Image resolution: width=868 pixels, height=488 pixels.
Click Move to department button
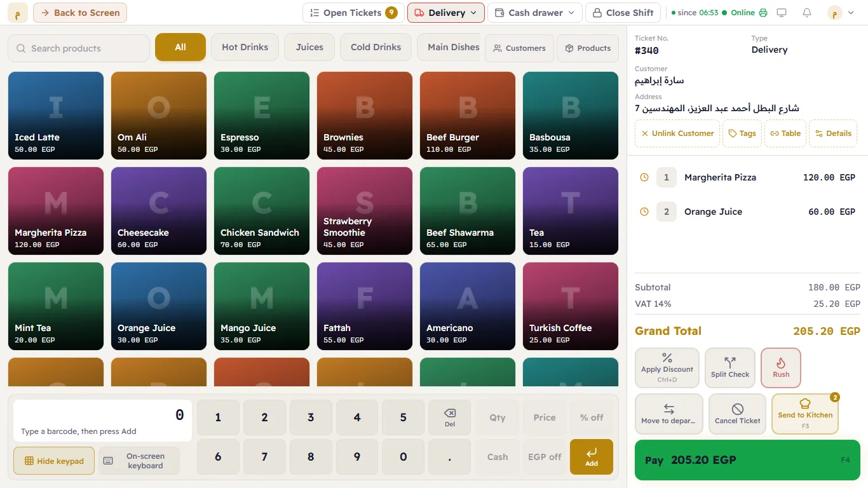coord(669,414)
